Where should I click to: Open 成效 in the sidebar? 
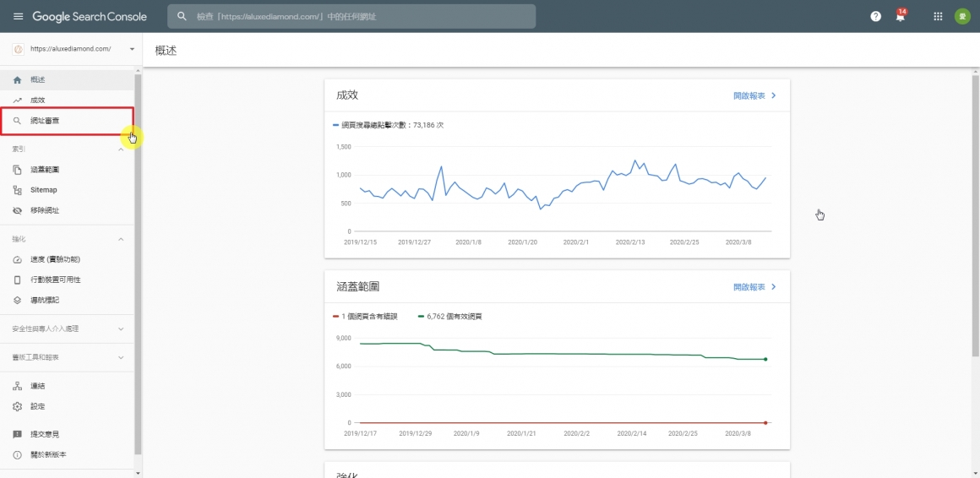pos(67,100)
